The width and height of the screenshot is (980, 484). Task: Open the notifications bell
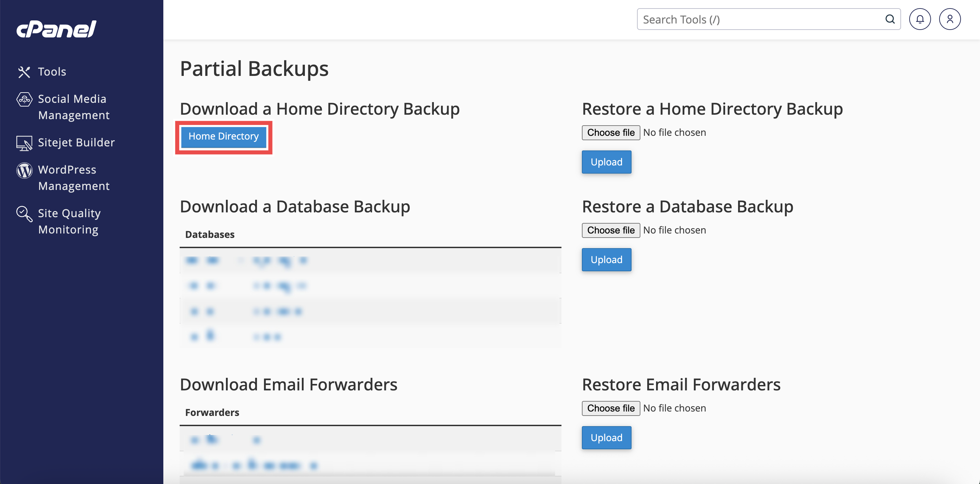tap(919, 19)
